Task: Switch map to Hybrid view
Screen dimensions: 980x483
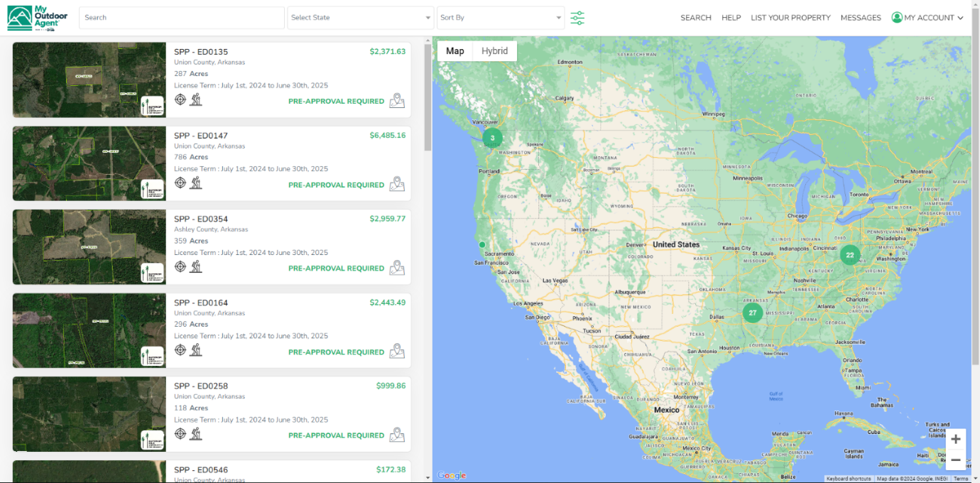Action: pyautogui.click(x=494, y=51)
